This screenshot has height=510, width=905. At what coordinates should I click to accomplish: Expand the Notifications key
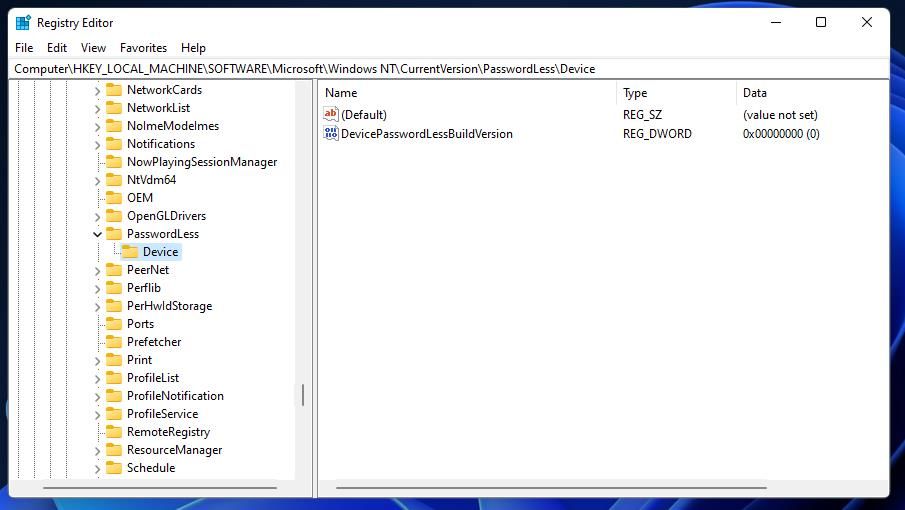(x=98, y=144)
